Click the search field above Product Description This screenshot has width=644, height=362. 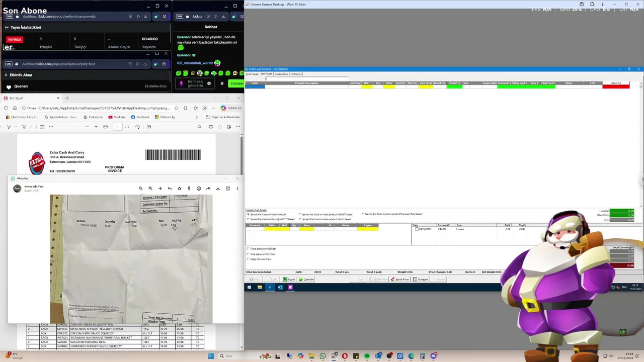click(x=306, y=79)
